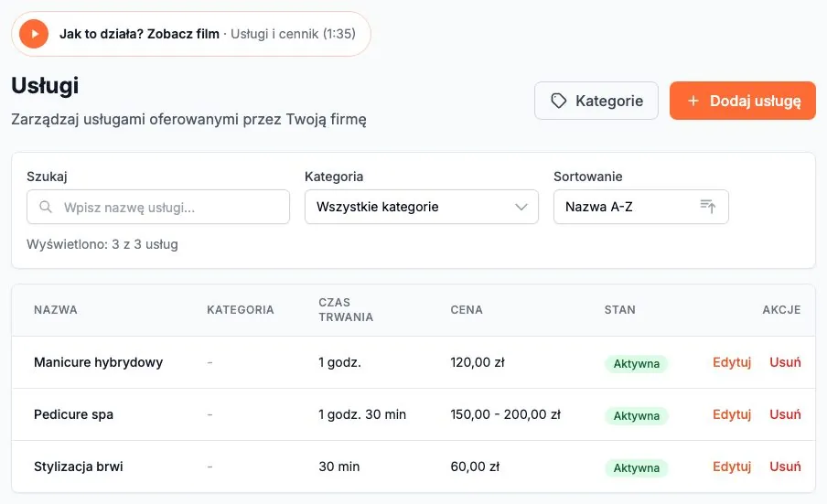
Task: Click the magnifier icon in search field
Action: click(x=46, y=207)
